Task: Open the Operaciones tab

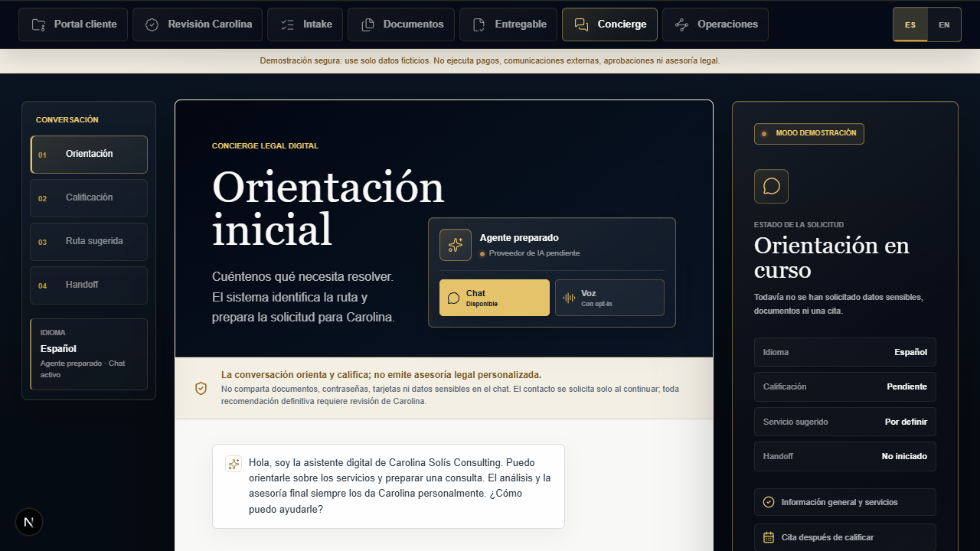Action: 715,24
